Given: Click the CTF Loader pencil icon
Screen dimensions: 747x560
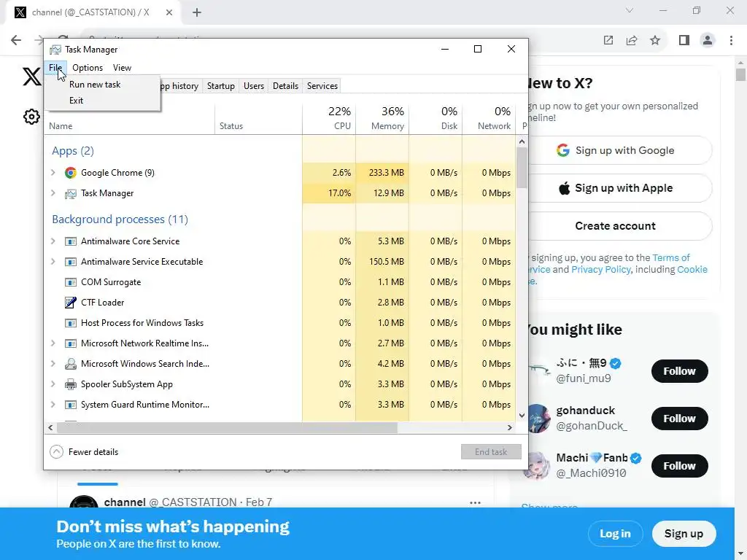Looking at the screenshot, I should 71,303.
